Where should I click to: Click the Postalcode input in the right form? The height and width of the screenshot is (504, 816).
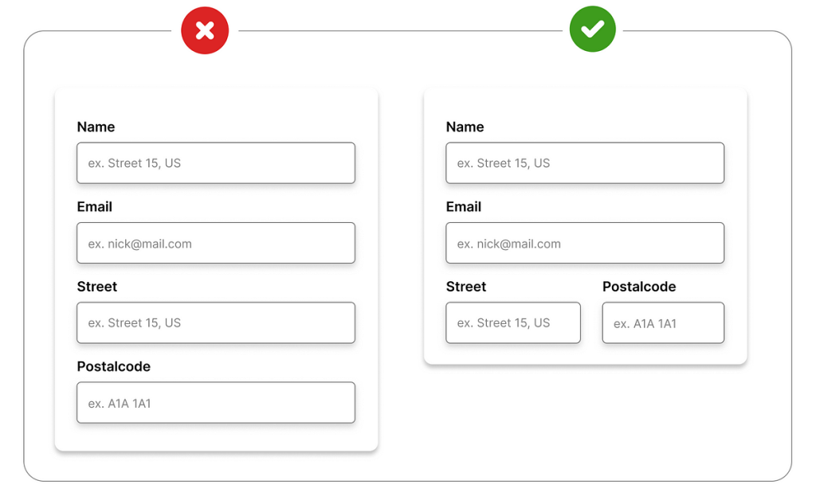(x=662, y=322)
